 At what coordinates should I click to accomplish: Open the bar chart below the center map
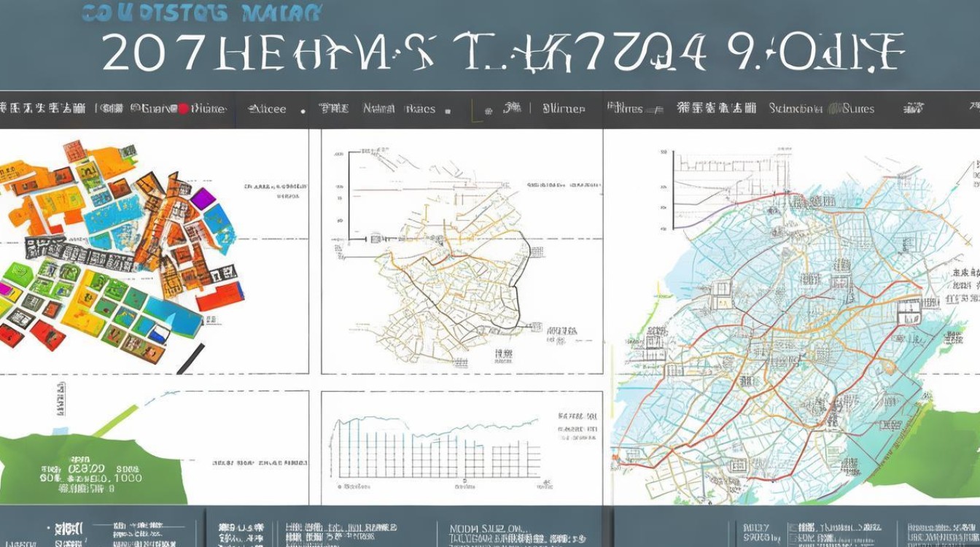pos(436,449)
